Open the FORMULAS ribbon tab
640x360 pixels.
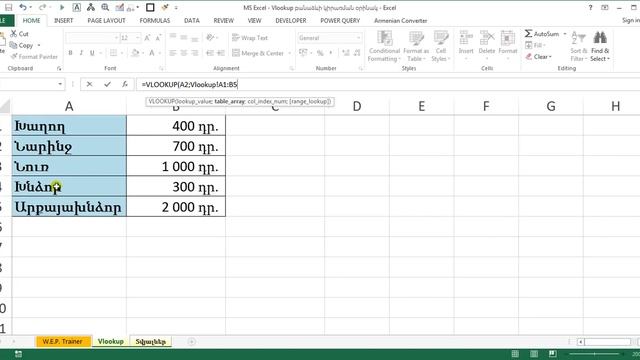point(155,20)
